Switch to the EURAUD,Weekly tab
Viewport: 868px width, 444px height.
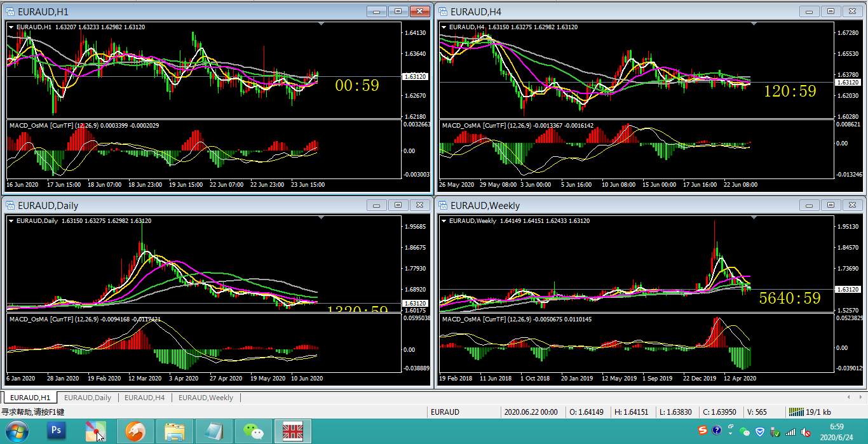point(206,398)
